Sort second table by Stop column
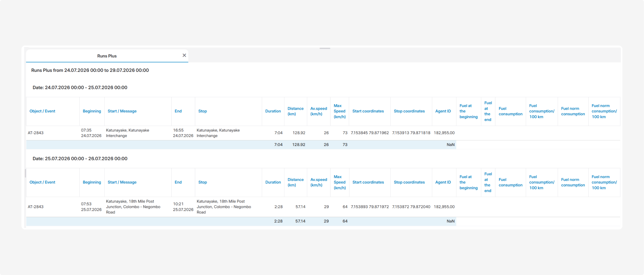 click(x=203, y=182)
